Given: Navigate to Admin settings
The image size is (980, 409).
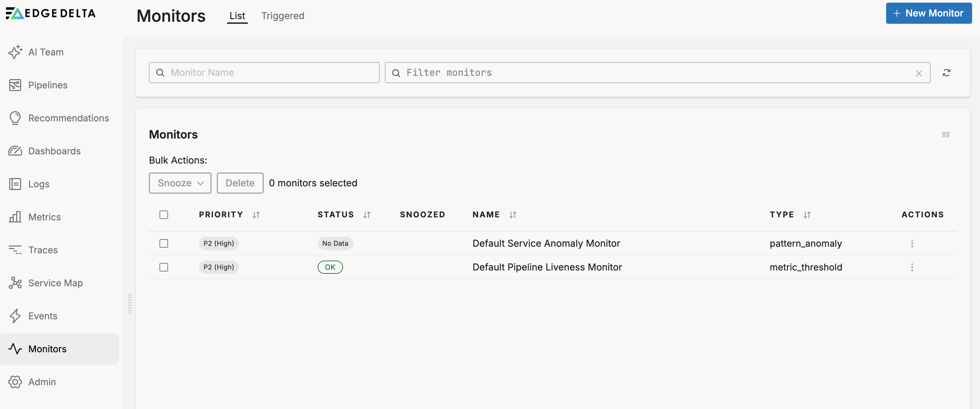Looking at the screenshot, I should [42, 382].
